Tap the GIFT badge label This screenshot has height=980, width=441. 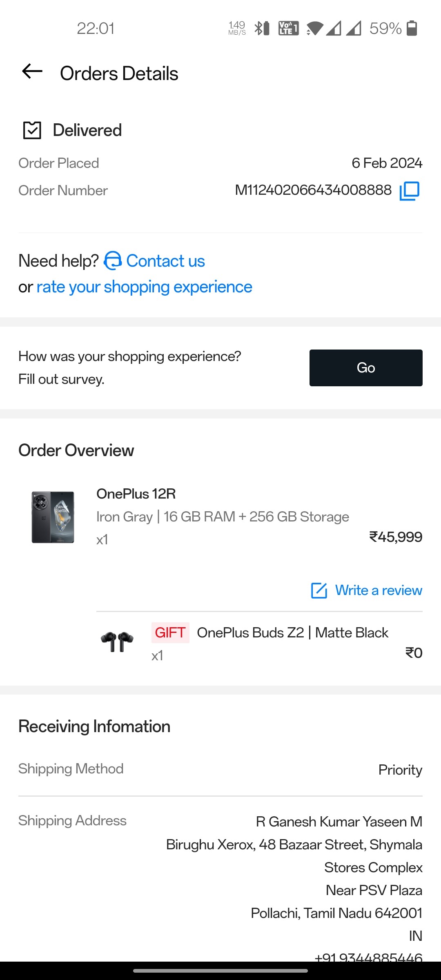click(170, 633)
